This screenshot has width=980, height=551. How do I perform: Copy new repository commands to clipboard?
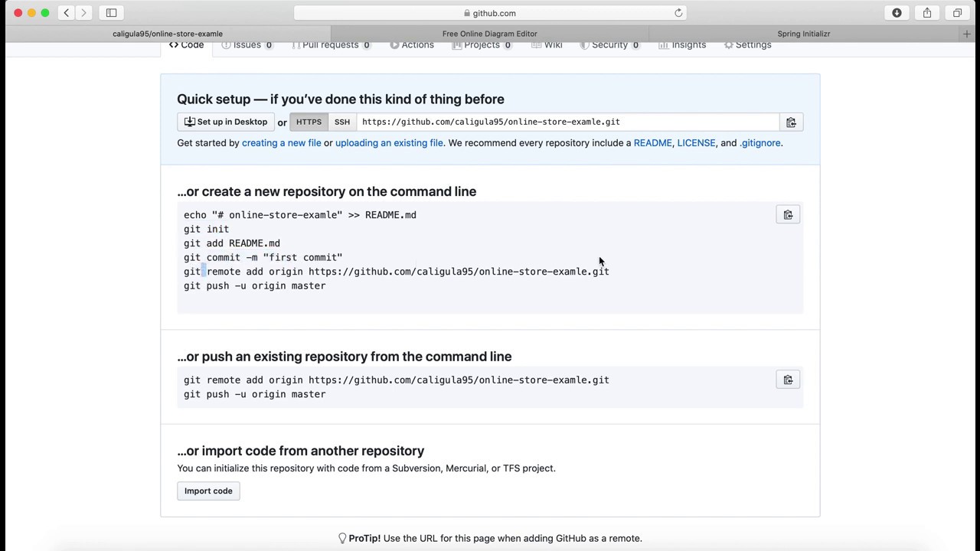pos(788,215)
